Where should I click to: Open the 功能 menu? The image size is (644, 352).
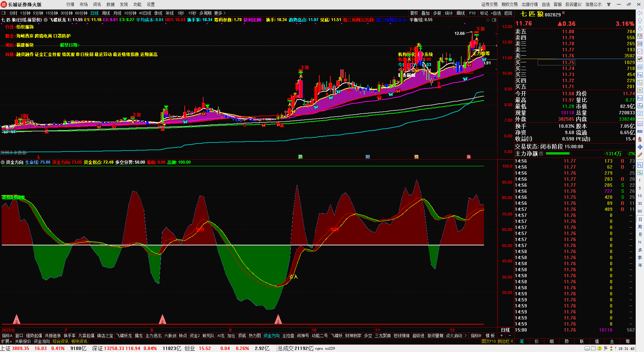point(138,4)
